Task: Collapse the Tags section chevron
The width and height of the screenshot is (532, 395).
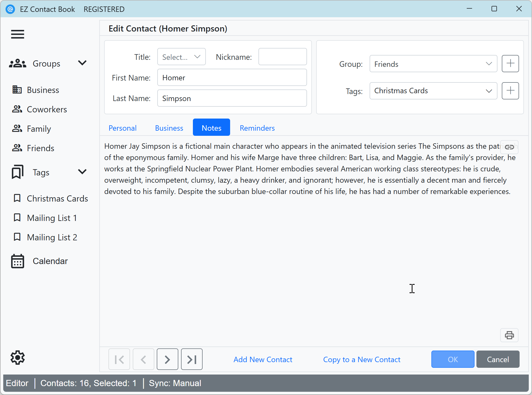Action: [82, 172]
